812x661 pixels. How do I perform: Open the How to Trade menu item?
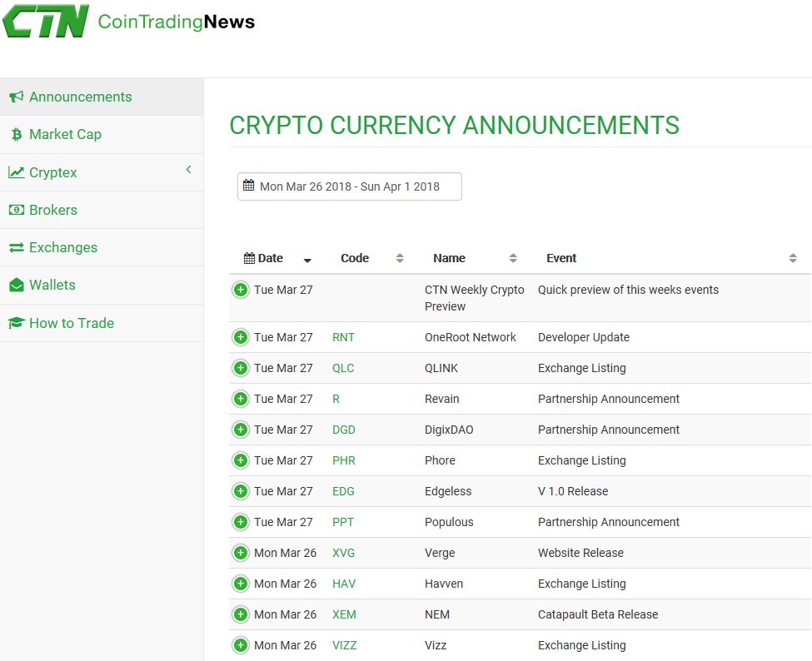(x=102, y=323)
